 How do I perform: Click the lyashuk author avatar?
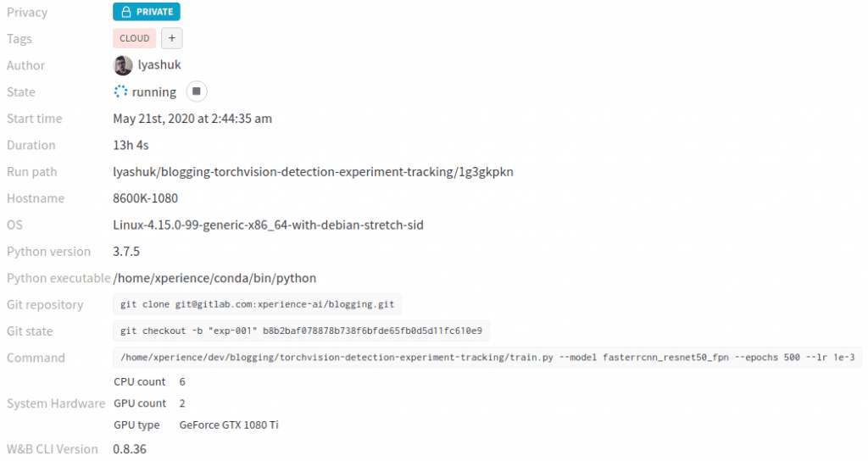pos(123,65)
